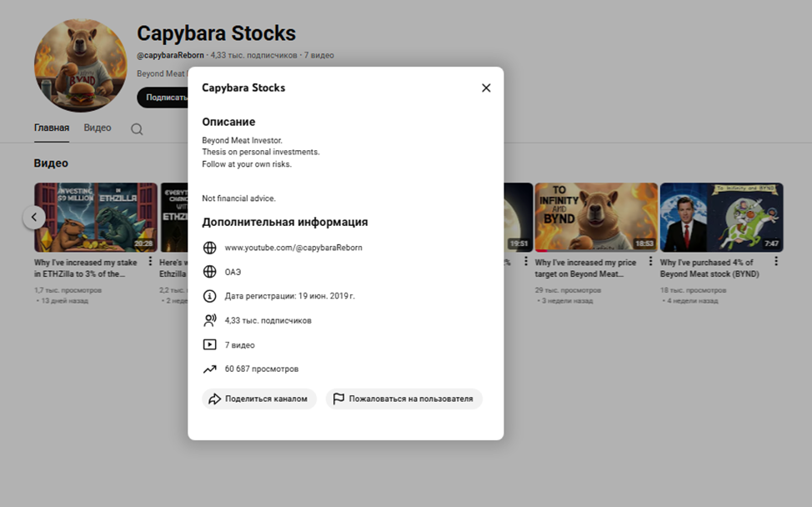The width and height of the screenshot is (812, 507).
Task: Open options menu for purchased 4% BYND video
Action: (776, 261)
